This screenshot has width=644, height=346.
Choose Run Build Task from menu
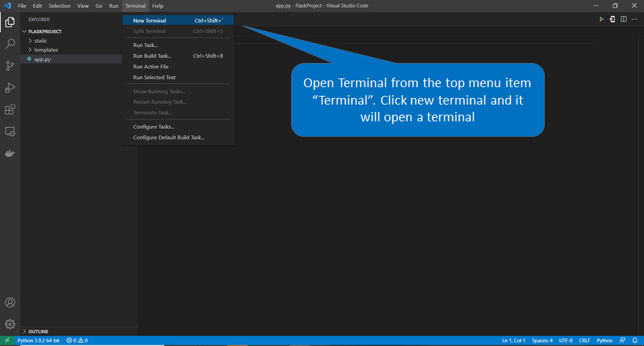click(x=152, y=56)
